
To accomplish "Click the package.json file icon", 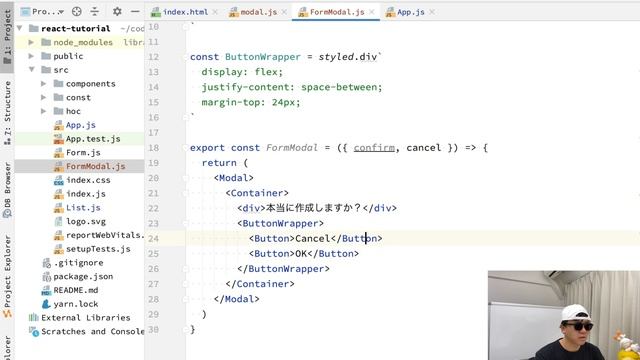I will [x=46, y=277].
